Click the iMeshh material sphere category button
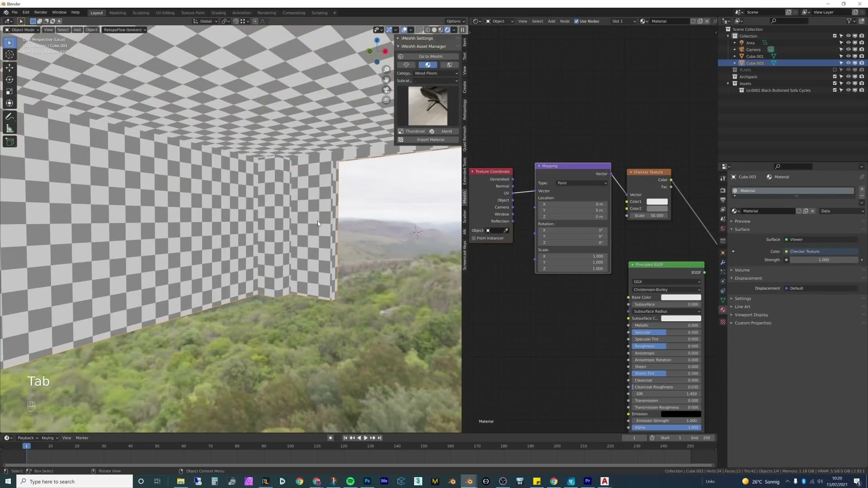 tap(428, 65)
